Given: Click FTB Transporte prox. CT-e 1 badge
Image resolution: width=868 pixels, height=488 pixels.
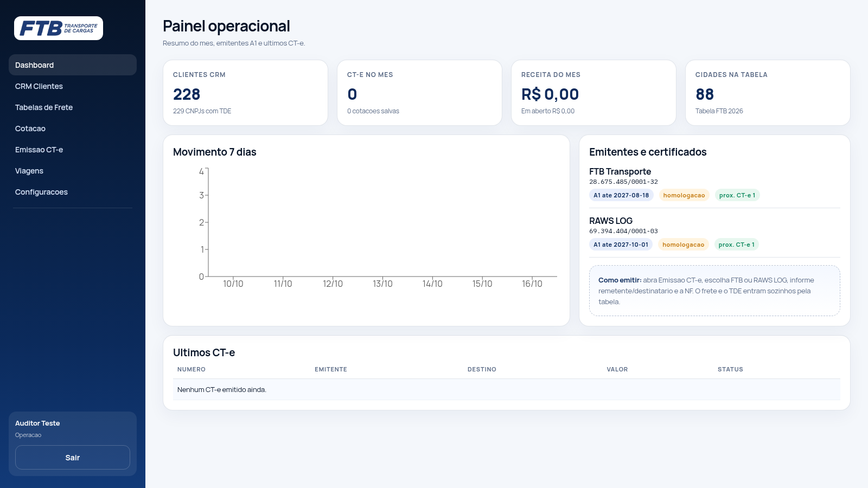Looking at the screenshot, I should 737,195.
